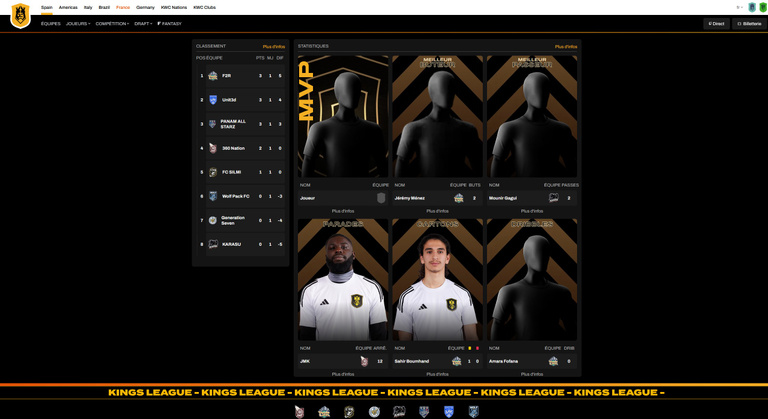Click team badge beside Amara Fofana
768x419 pixels.
pos(553,361)
